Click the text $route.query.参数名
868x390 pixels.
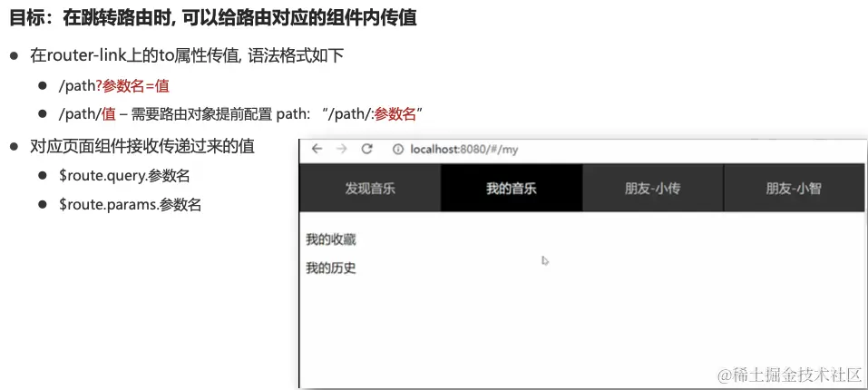pyautogui.click(x=124, y=176)
